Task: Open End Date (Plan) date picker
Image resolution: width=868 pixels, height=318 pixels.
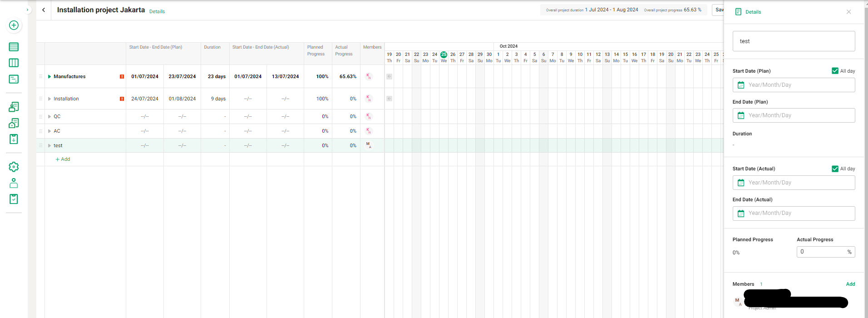Action: [793, 115]
